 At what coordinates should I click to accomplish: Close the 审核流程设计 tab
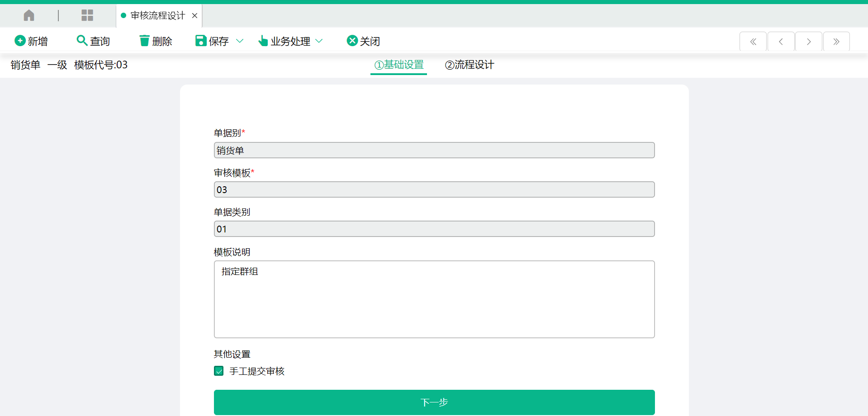tap(194, 15)
